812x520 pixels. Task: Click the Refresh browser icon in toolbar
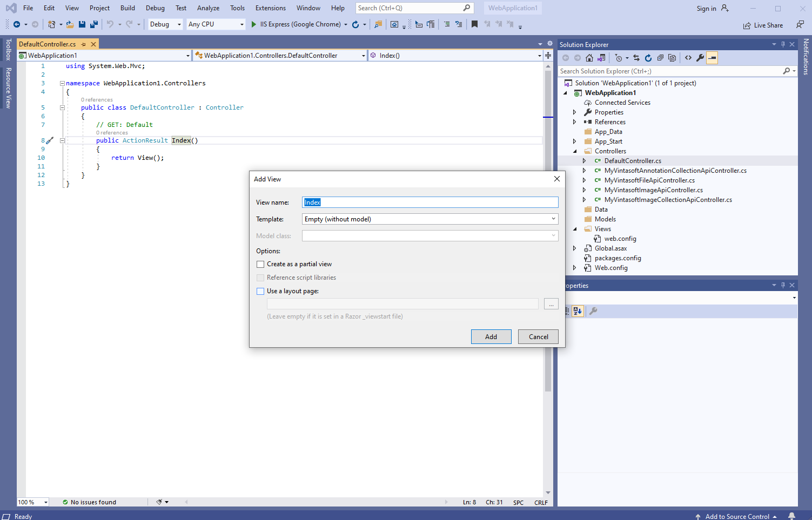355,24
